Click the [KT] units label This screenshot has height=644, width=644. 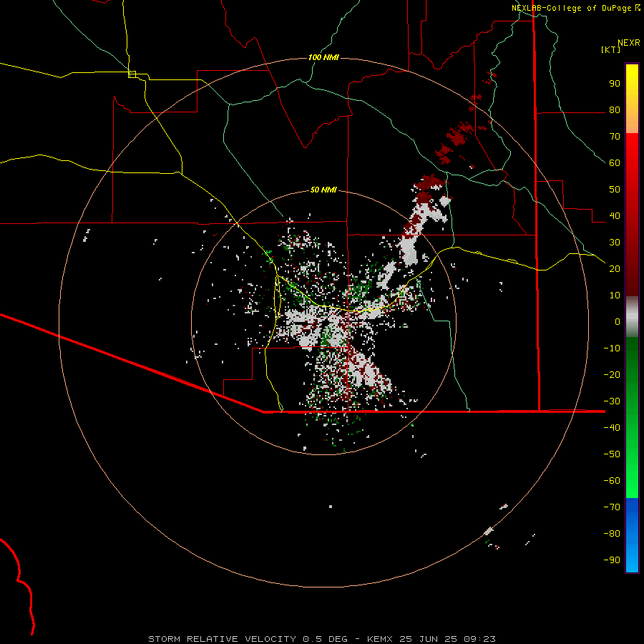610,49
